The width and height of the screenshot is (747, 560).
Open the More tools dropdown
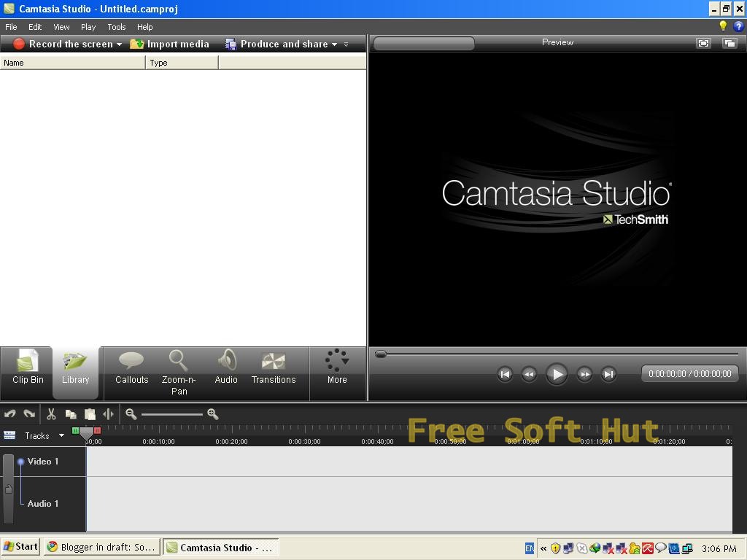coord(337,367)
